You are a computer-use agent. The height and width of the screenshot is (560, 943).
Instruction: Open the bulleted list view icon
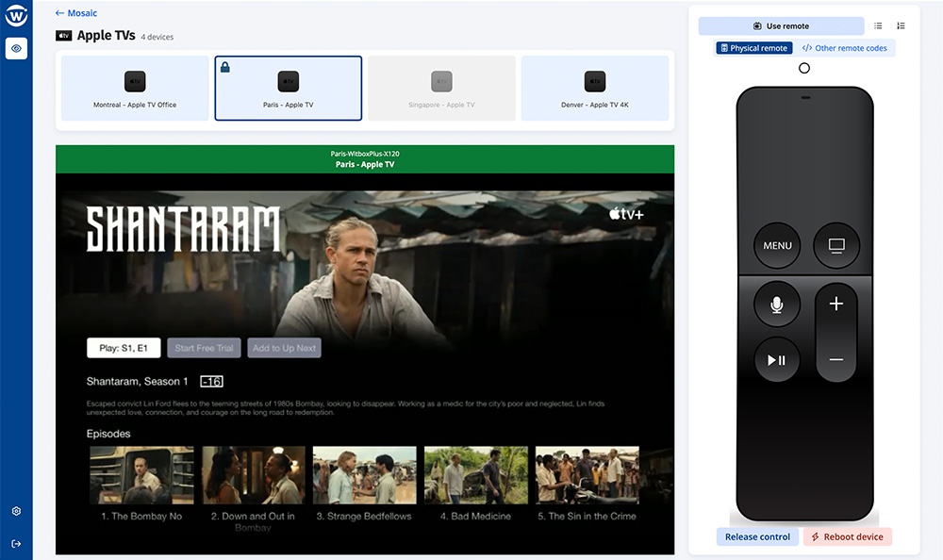point(878,25)
